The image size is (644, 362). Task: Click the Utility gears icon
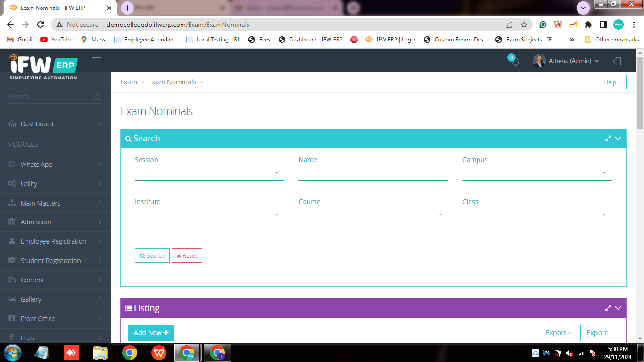pos(12,184)
